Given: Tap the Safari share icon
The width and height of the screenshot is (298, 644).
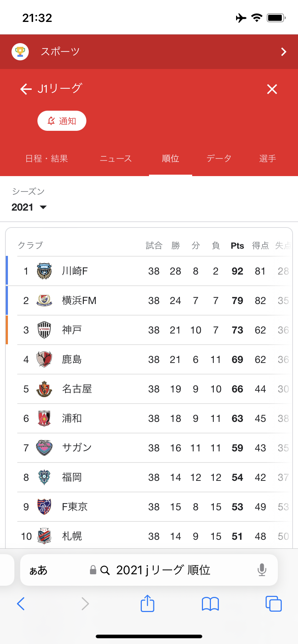Looking at the screenshot, I should click(148, 603).
